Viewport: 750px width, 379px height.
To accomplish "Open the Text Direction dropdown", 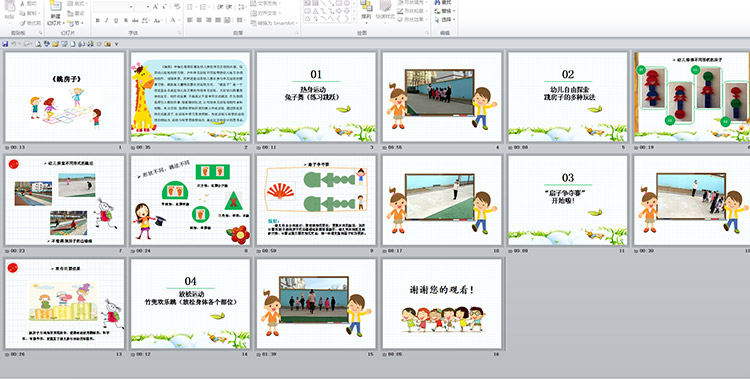I will pyautogui.click(x=266, y=3).
